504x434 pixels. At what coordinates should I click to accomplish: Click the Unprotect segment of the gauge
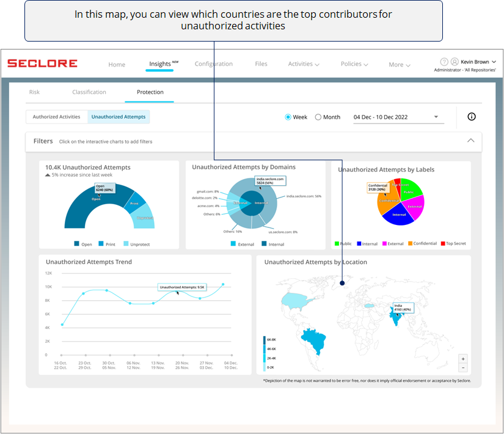coord(144,218)
